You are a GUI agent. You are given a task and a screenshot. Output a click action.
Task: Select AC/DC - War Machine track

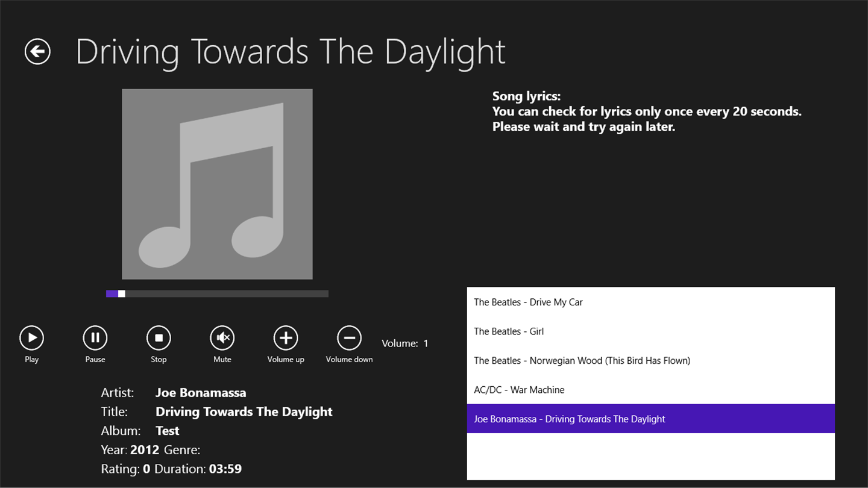519,390
